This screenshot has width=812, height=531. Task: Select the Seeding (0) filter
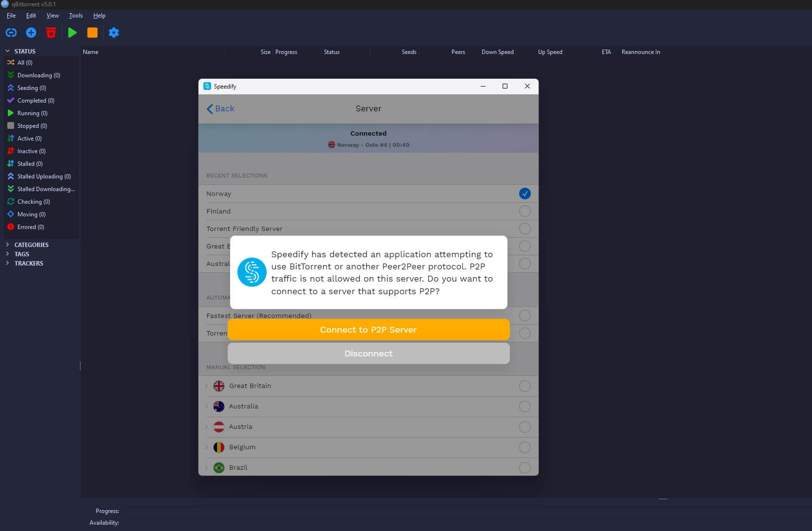coord(41,88)
